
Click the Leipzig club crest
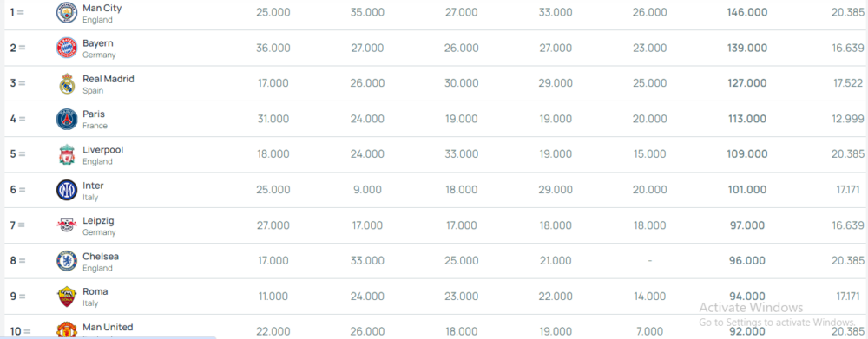tap(67, 225)
